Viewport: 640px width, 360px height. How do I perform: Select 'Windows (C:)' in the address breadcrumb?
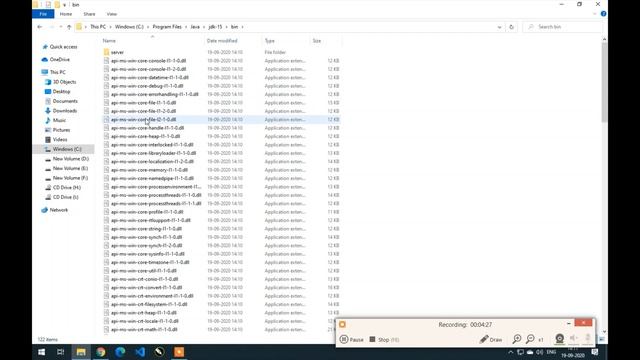click(x=129, y=27)
